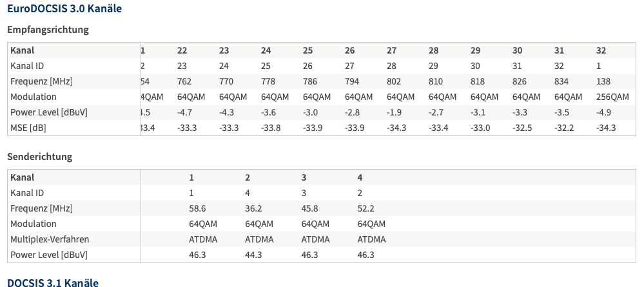
Task: Click the DOCSIS 3.1 Kanäle heading
Action: point(52,282)
